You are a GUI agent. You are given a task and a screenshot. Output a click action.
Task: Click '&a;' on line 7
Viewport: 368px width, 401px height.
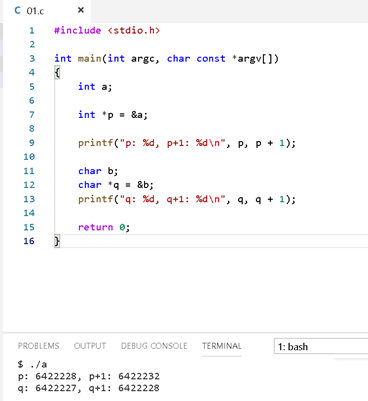click(x=139, y=115)
